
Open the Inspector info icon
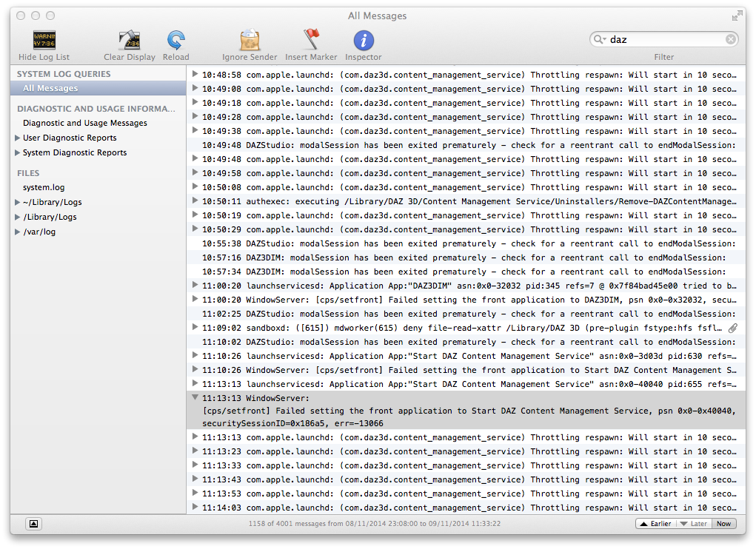(x=363, y=41)
